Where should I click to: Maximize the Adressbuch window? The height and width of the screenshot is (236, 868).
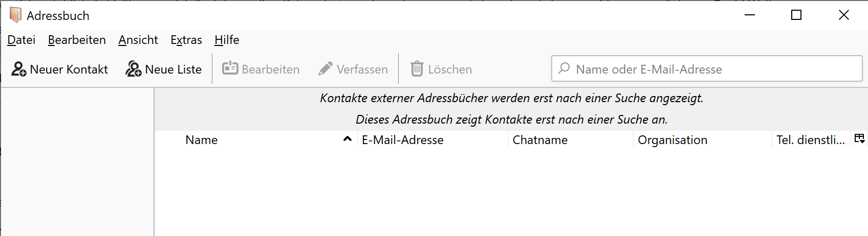796,15
